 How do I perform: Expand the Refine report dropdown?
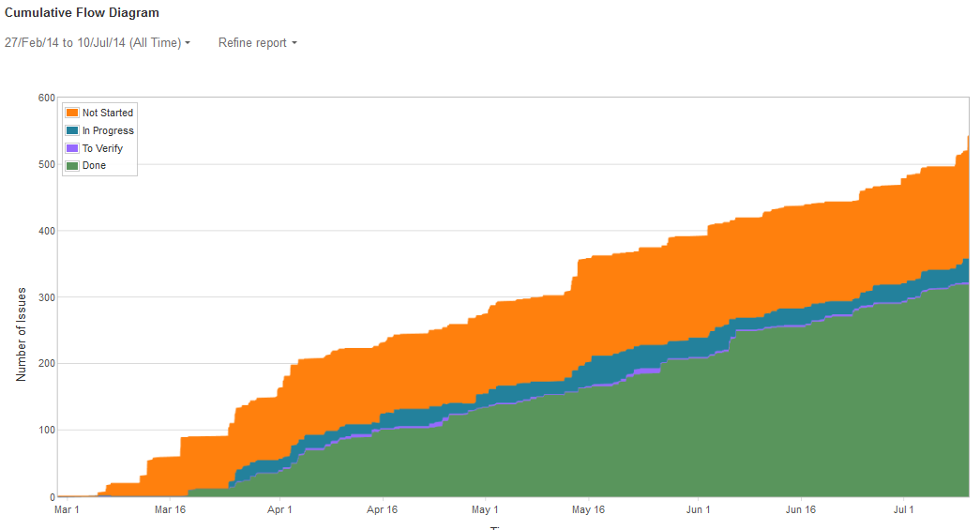(x=257, y=43)
